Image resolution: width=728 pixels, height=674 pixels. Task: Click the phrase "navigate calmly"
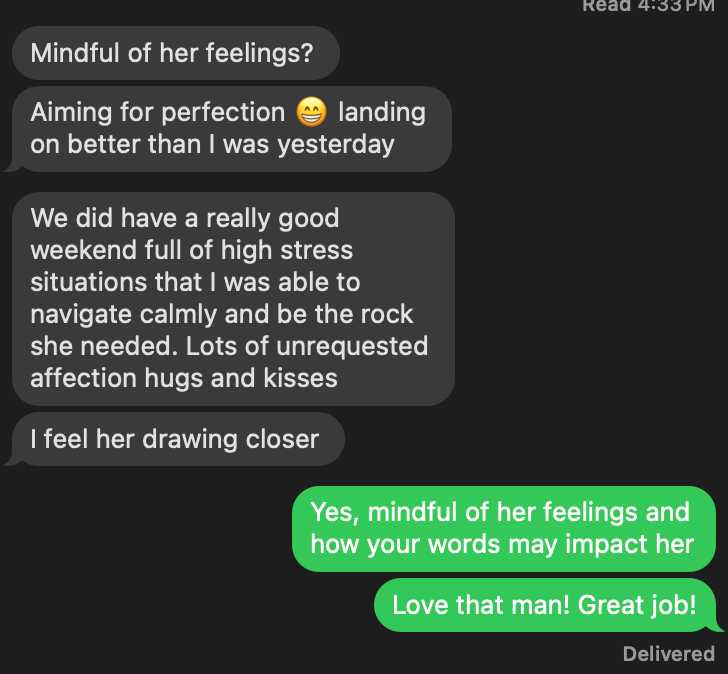click(123, 314)
